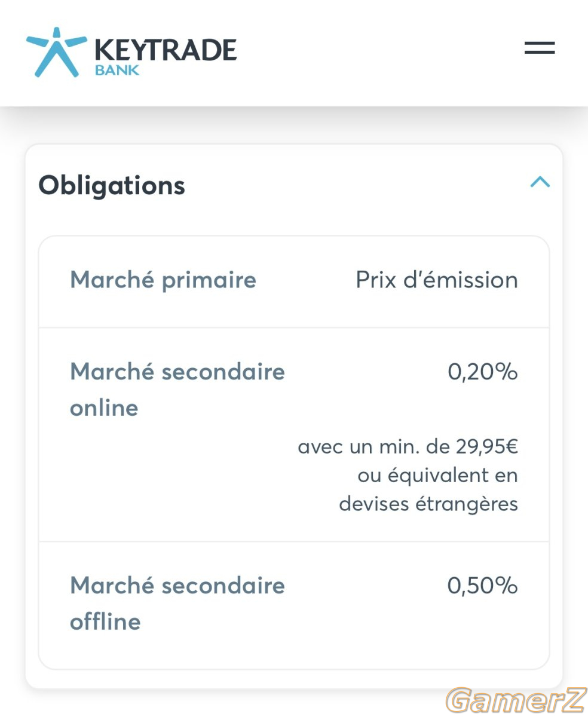The width and height of the screenshot is (588, 717).
Task: Click the 'devises étrangères' text line
Action: [x=428, y=504]
